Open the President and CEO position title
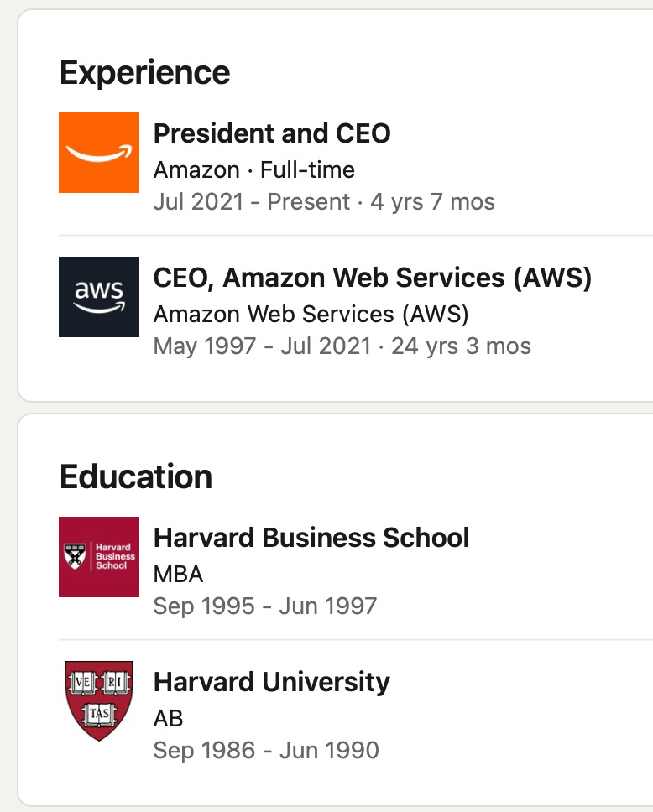This screenshot has width=653, height=812. point(272,133)
